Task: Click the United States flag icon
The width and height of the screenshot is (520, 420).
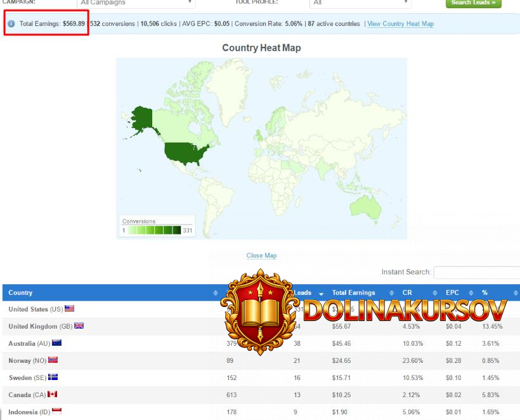Action: point(70,309)
